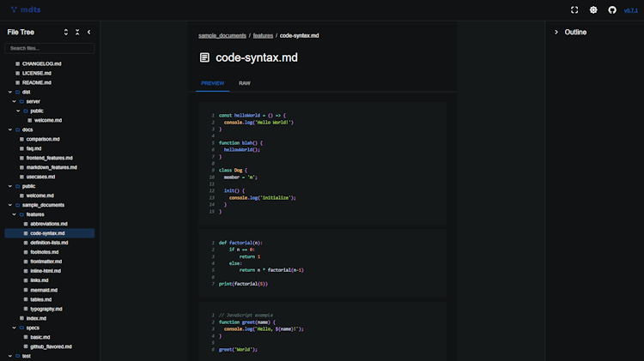
Task: Switch to the RAW tab
Action: (245, 83)
